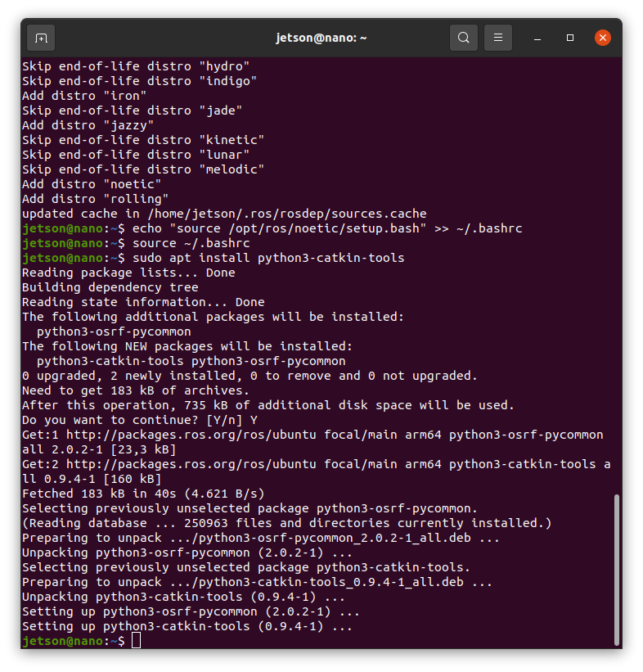The image size is (643, 672).
Task: Click the source ~/.bashrc command
Action: coord(191,243)
